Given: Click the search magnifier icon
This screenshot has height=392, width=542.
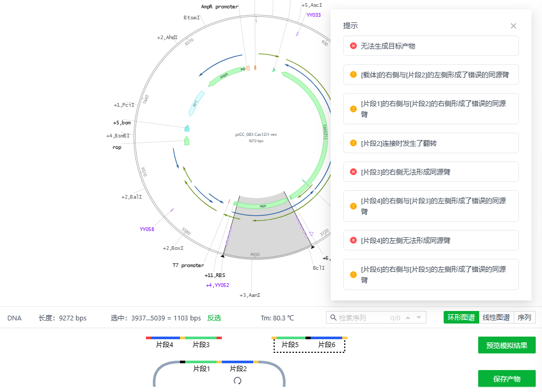Looking at the screenshot, I should pyautogui.click(x=332, y=318).
